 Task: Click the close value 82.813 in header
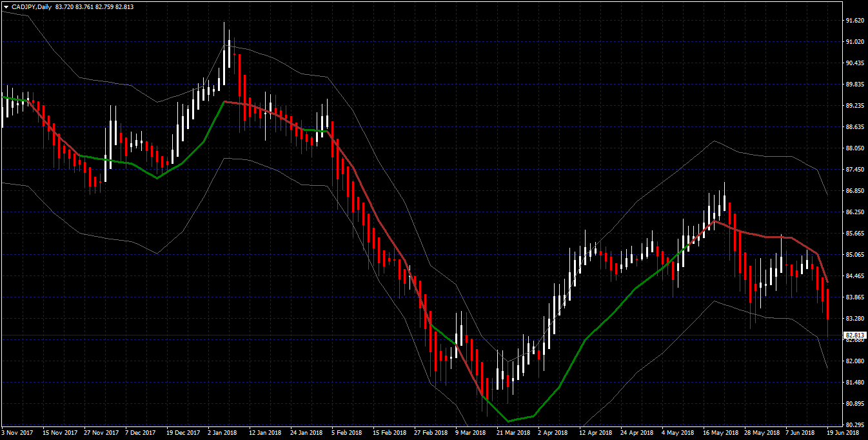[x=124, y=6]
